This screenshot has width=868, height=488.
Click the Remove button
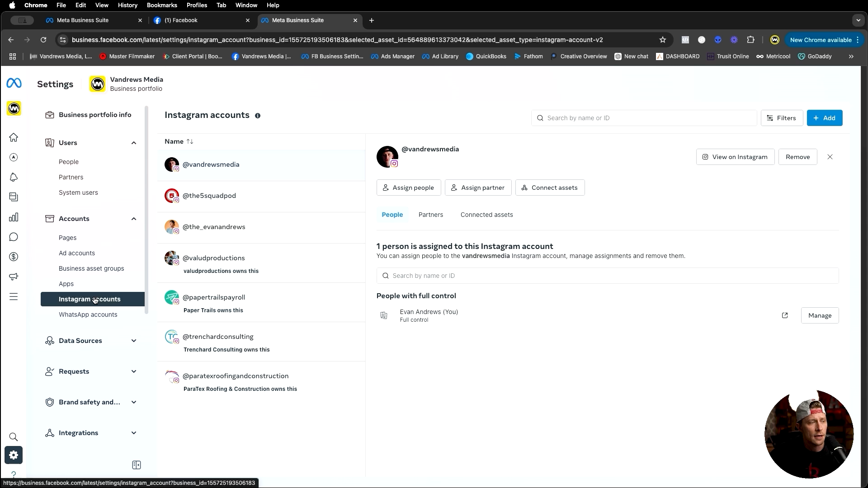(x=797, y=157)
